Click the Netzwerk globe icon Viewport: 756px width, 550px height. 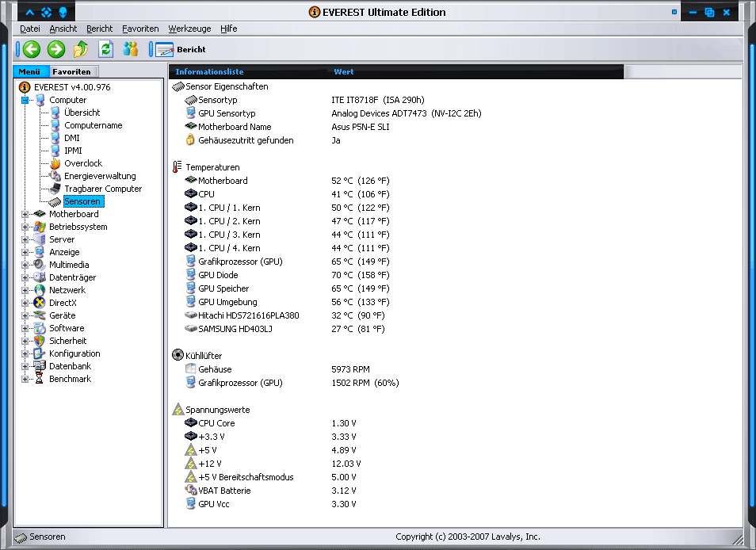pyautogui.click(x=40, y=290)
